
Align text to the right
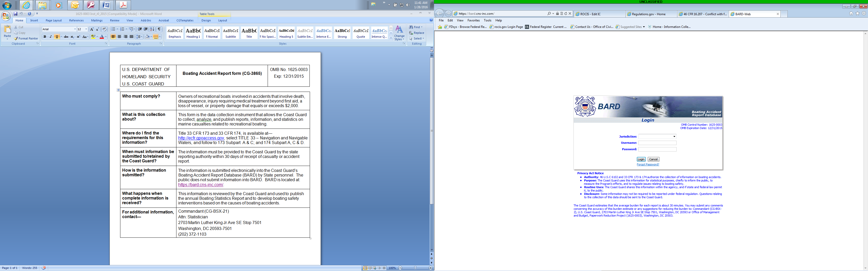tap(125, 37)
